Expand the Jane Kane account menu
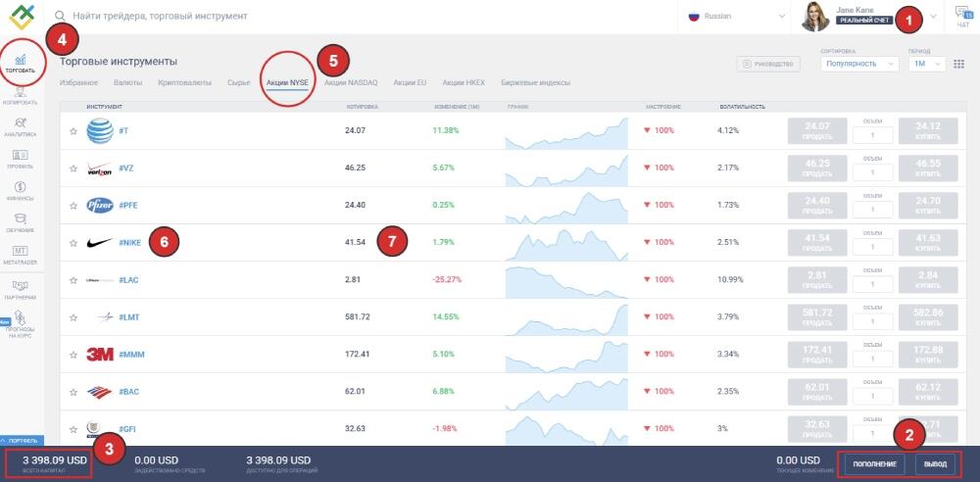The height and width of the screenshot is (482, 980). point(934,17)
